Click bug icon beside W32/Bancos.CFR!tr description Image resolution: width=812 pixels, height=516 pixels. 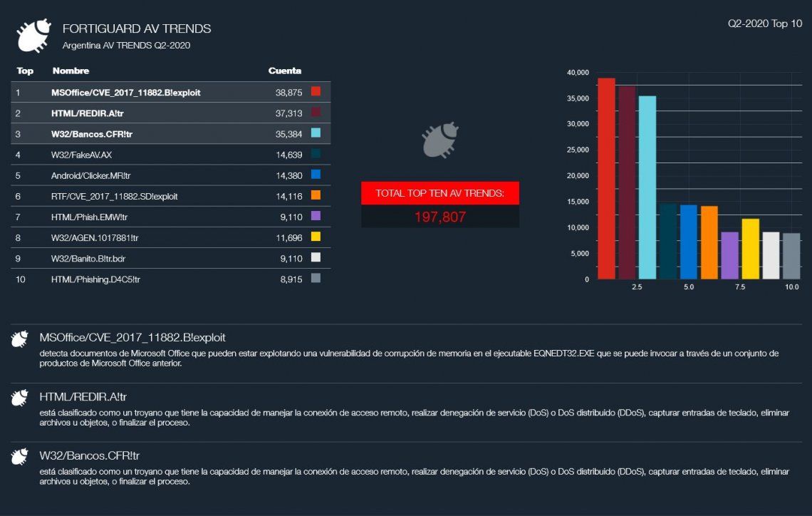click(20, 456)
